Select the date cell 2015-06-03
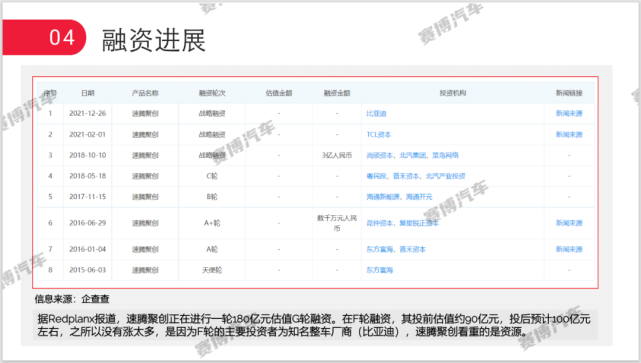Image resolution: width=641 pixels, height=363 pixels. pos(87,270)
